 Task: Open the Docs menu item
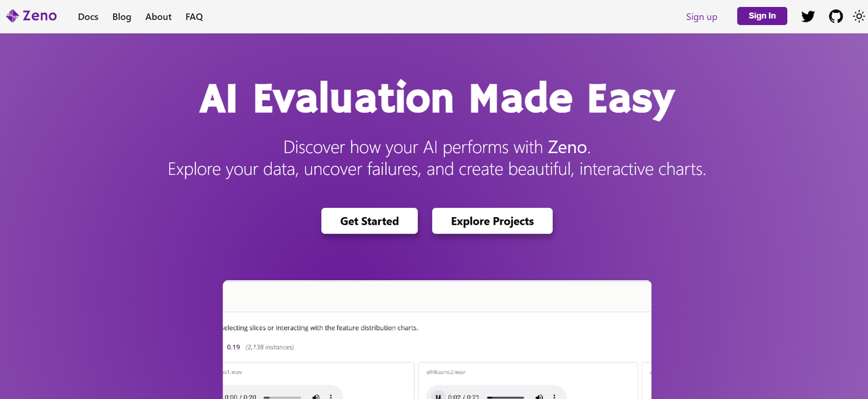88,17
